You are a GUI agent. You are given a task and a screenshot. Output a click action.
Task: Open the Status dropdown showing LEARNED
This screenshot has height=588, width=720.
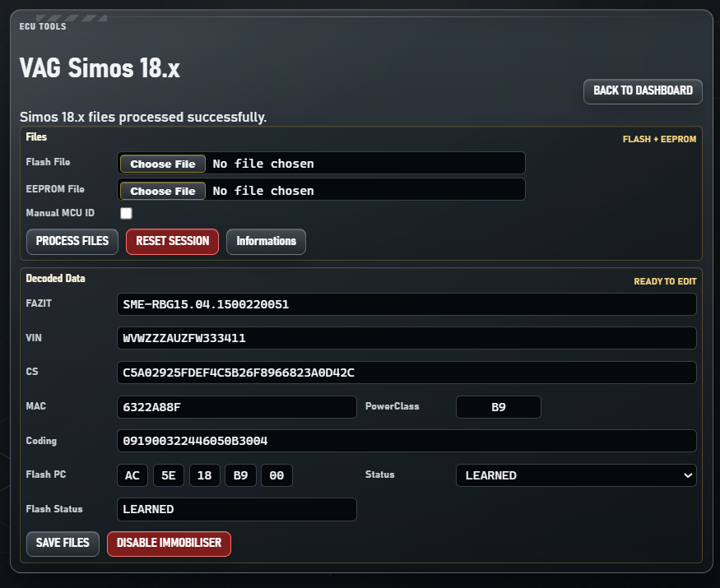[576, 475]
